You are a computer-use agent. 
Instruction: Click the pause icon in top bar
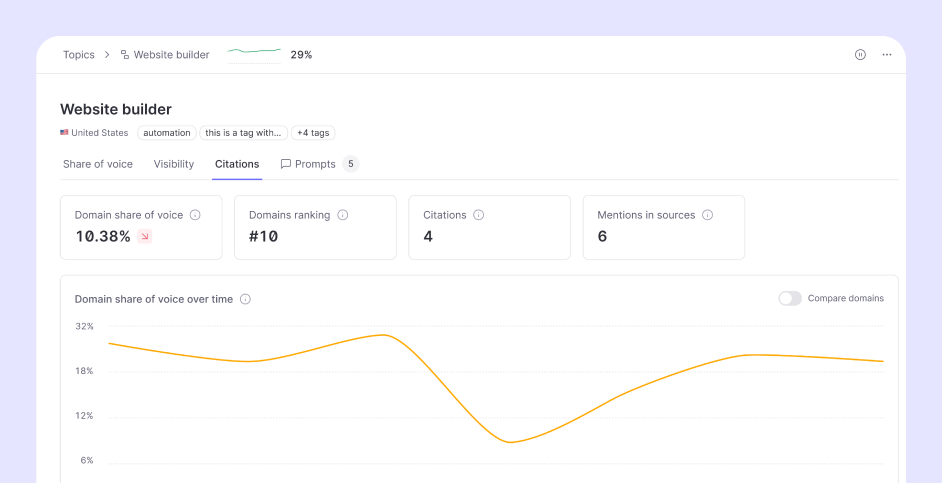coord(860,55)
